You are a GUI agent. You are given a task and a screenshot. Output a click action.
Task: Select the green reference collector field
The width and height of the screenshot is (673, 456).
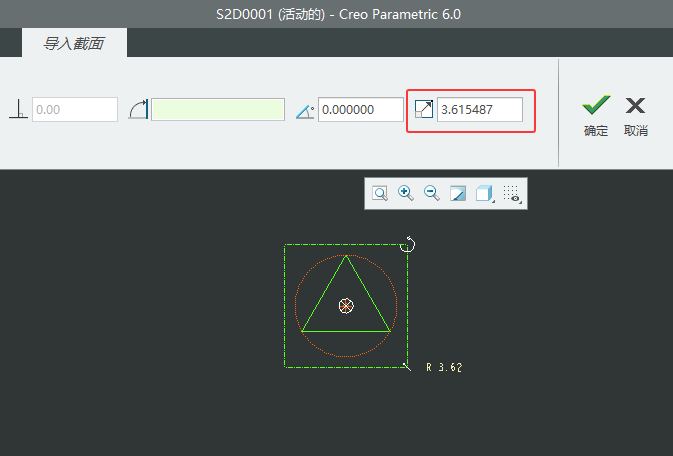point(218,109)
